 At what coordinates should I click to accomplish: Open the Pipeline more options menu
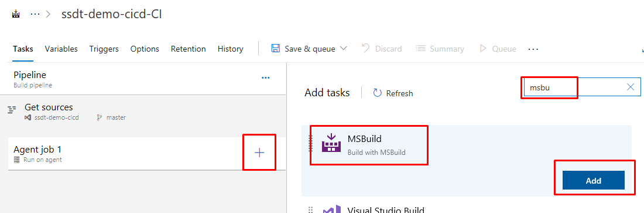click(x=266, y=77)
